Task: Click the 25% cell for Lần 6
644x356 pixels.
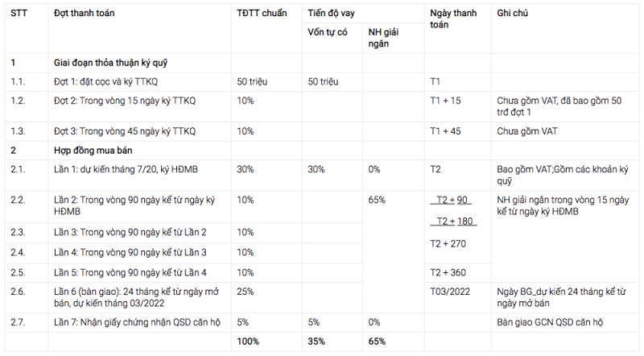Action: click(x=246, y=289)
